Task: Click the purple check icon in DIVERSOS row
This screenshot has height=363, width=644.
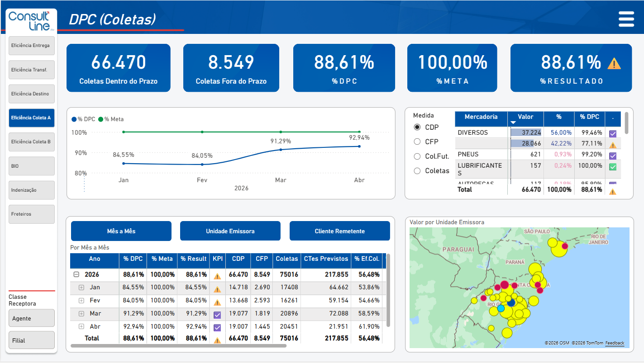Action: pyautogui.click(x=613, y=133)
